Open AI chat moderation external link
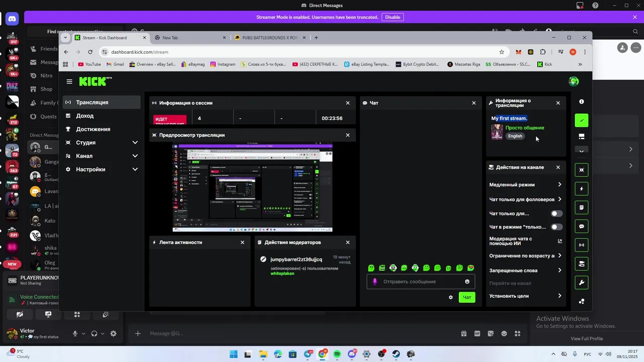This screenshot has width=644, height=362. (x=559, y=241)
